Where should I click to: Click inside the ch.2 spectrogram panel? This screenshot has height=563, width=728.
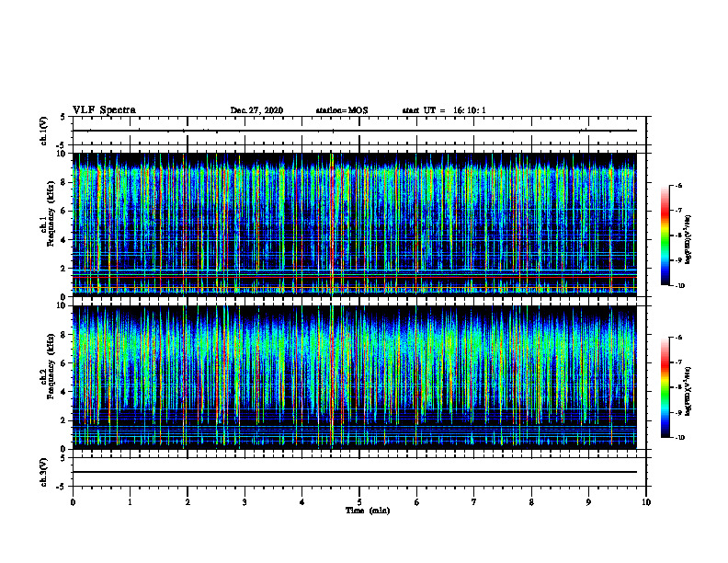click(x=355, y=377)
